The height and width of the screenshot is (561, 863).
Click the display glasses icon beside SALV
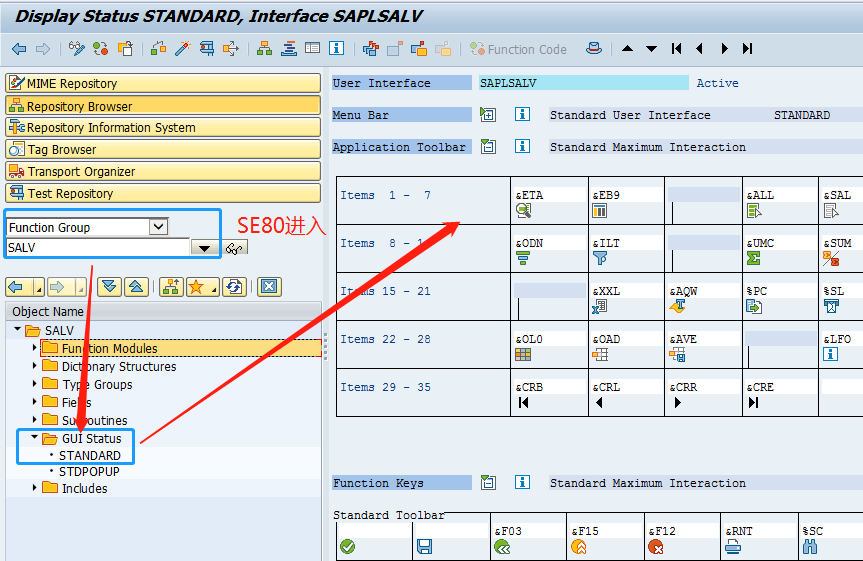pyautogui.click(x=234, y=248)
